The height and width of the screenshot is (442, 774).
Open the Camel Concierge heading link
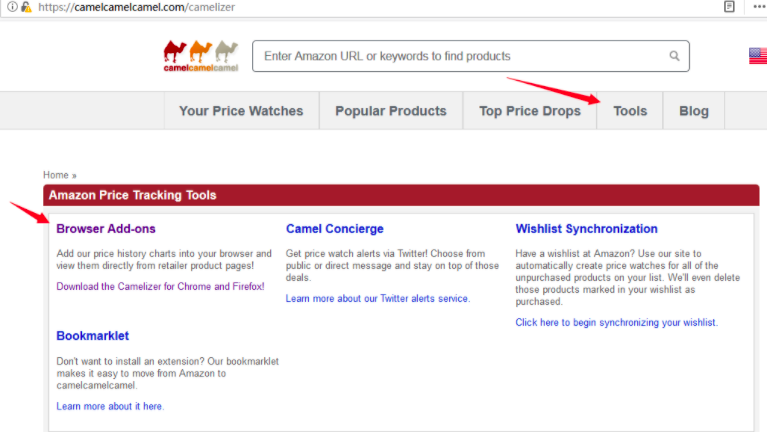pos(335,229)
